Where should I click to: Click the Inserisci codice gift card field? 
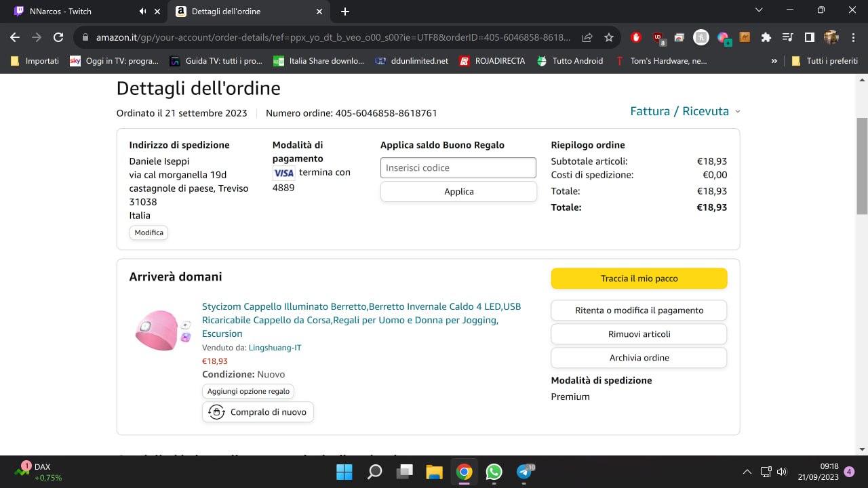(458, 168)
